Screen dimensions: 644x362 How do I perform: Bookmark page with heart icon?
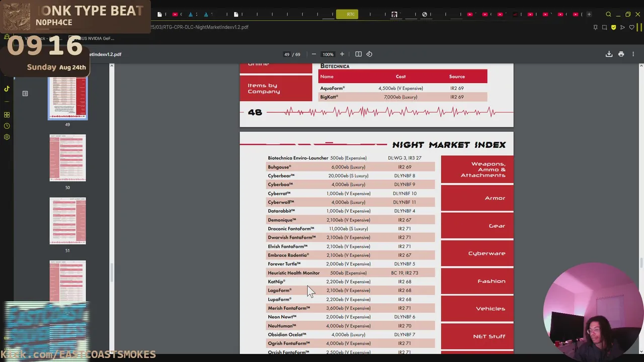(x=631, y=27)
